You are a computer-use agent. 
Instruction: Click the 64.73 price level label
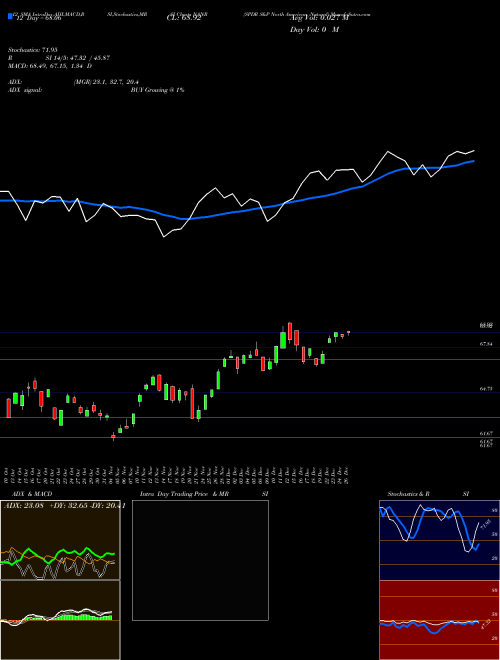pos(486,389)
